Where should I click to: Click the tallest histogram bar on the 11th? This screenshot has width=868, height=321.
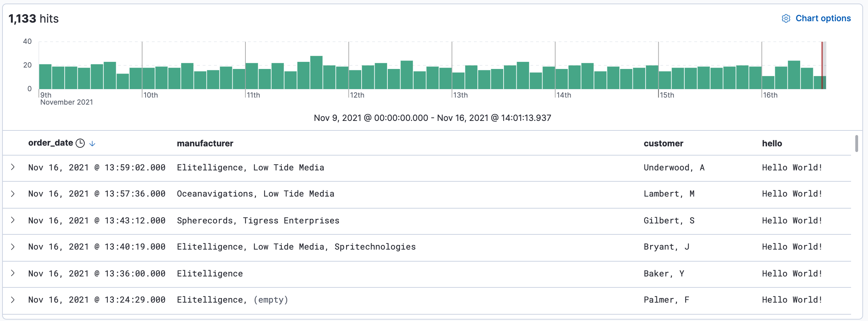pyautogui.click(x=316, y=72)
